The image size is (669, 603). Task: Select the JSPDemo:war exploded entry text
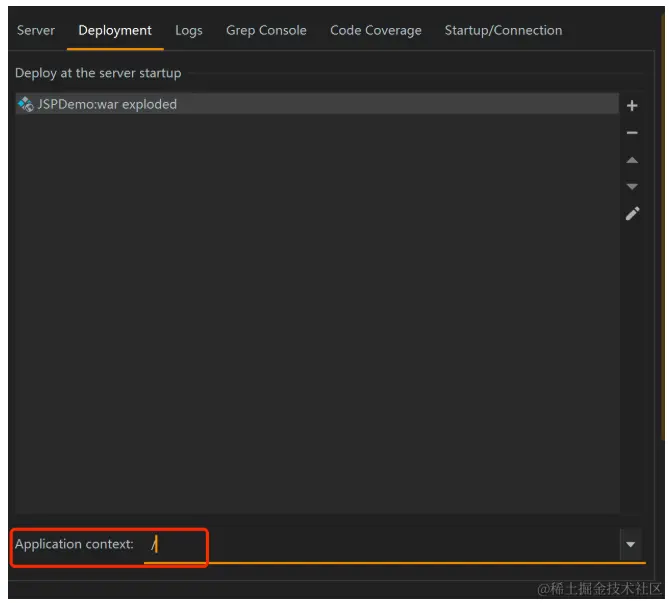[107, 104]
